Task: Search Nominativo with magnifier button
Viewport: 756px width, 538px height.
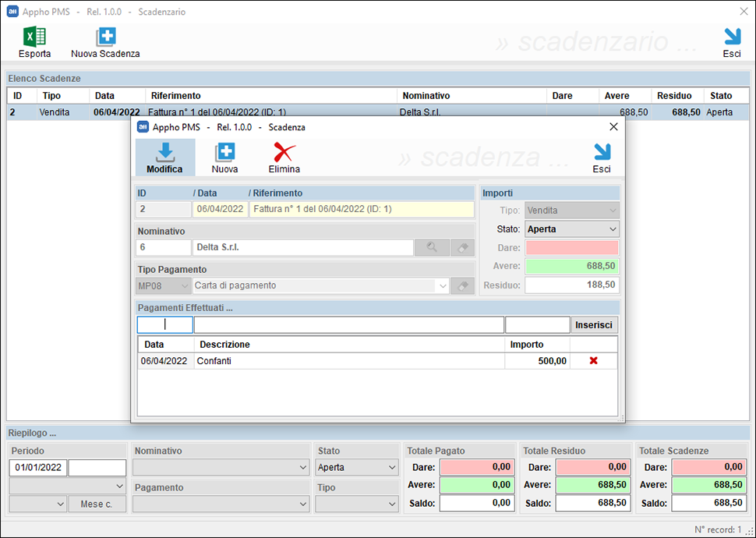Action: [x=432, y=247]
